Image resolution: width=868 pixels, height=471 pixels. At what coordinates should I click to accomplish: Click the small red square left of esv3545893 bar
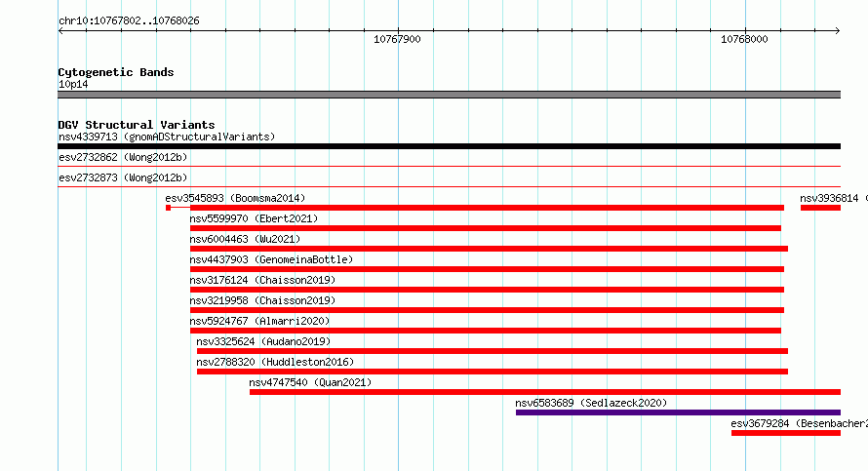click(169, 208)
